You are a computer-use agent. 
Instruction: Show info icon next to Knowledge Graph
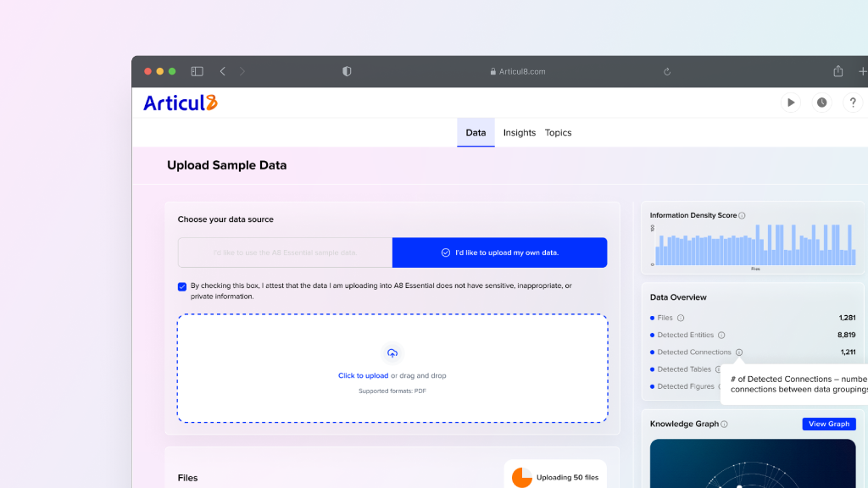[x=724, y=424]
